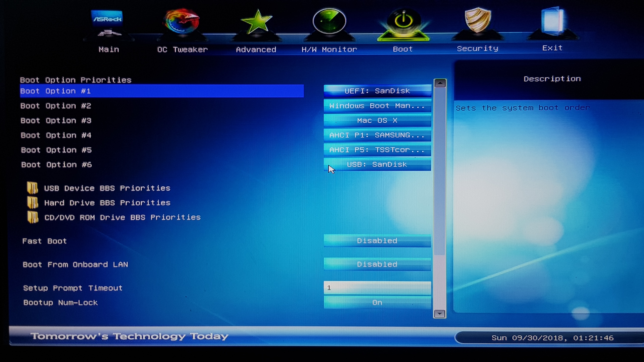Click the ASRock Main monitor icon
The width and height of the screenshot is (644, 362).
[107, 23]
